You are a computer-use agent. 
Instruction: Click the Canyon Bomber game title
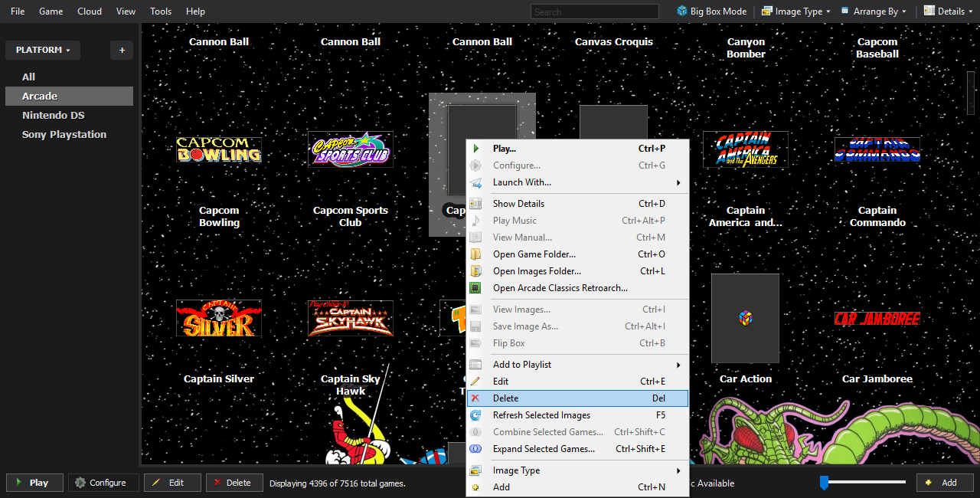746,48
